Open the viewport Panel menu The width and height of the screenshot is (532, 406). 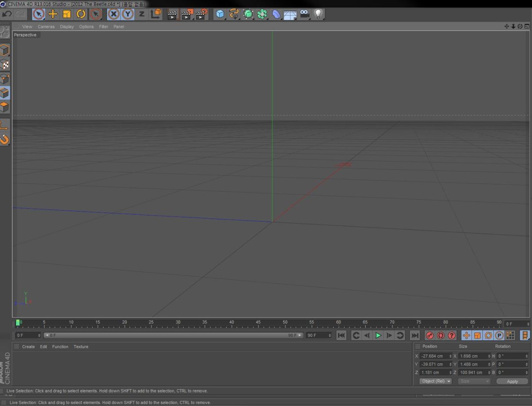(119, 27)
